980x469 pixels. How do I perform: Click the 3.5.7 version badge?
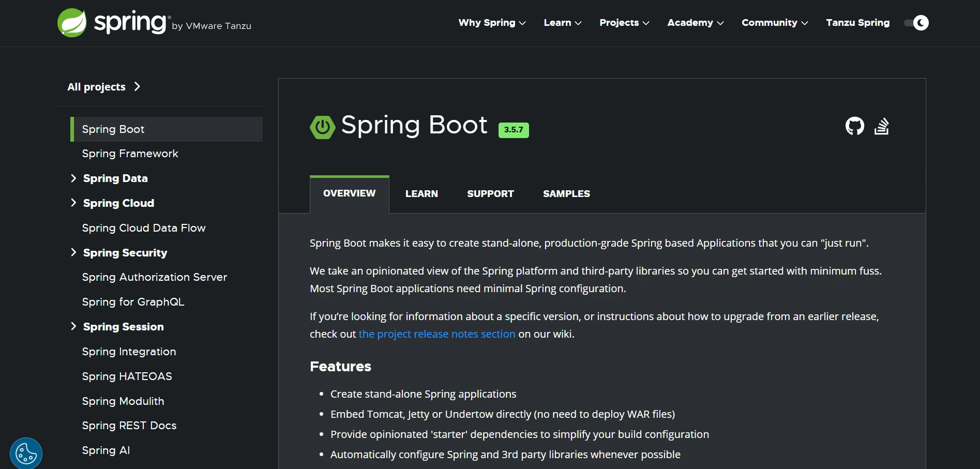513,130
